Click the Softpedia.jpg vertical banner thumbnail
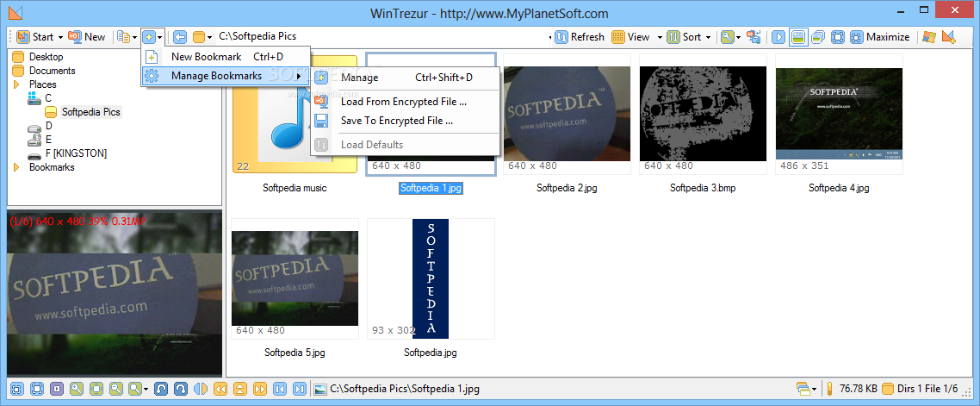 [431, 278]
